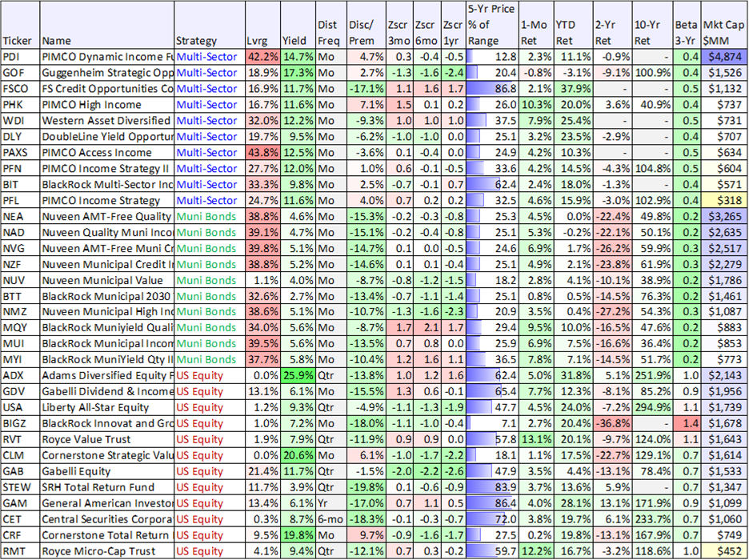The width and height of the screenshot is (749, 560).
Task: Click the STEW ticker cell
Action: coord(21,487)
